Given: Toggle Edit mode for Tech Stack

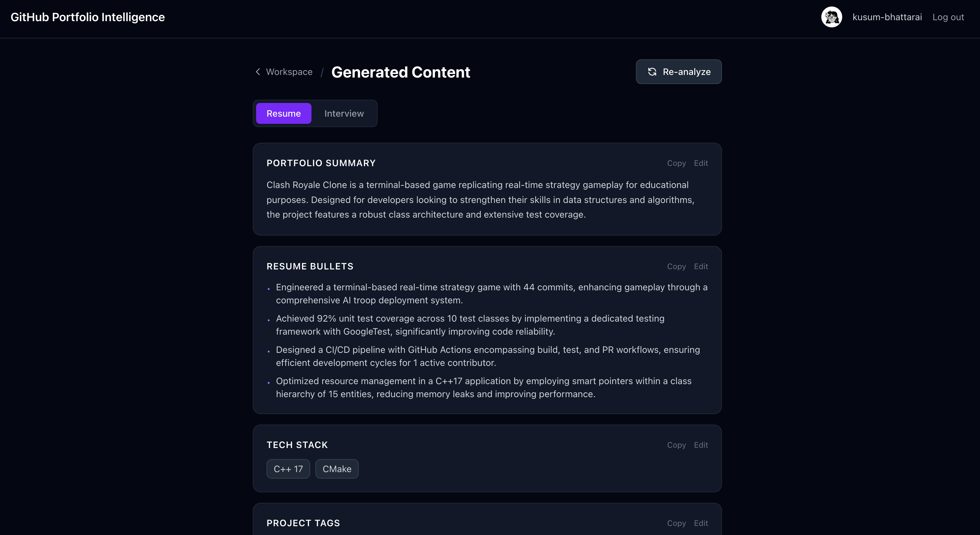Looking at the screenshot, I should pyautogui.click(x=701, y=445).
